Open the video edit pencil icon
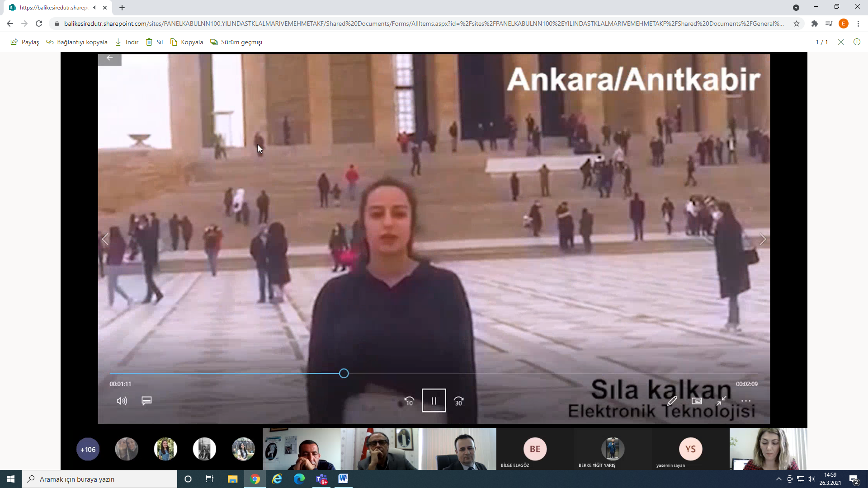The height and width of the screenshot is (488, 868). click(x=672, y=401)
